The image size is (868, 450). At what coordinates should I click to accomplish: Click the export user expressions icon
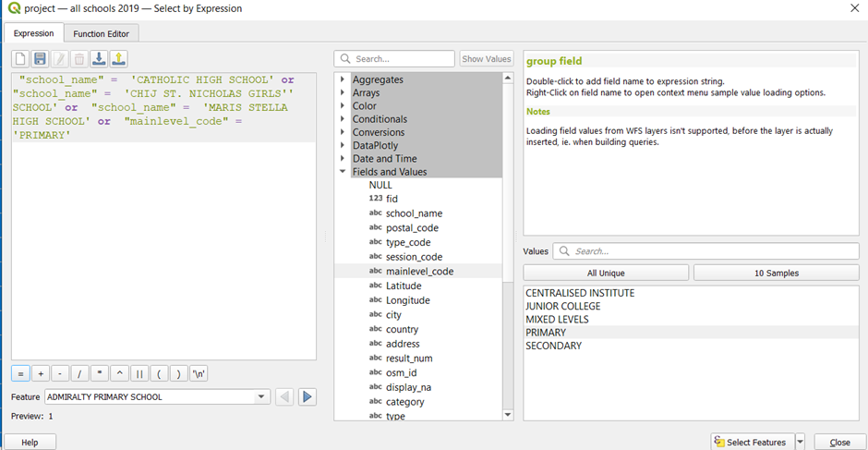(x=118, y=59)
